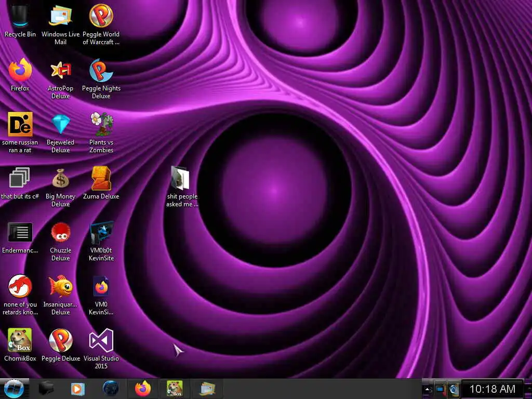532x399 pixels.
Task: Open the Recycle Bin desktop icon
Action: point(20,21)
